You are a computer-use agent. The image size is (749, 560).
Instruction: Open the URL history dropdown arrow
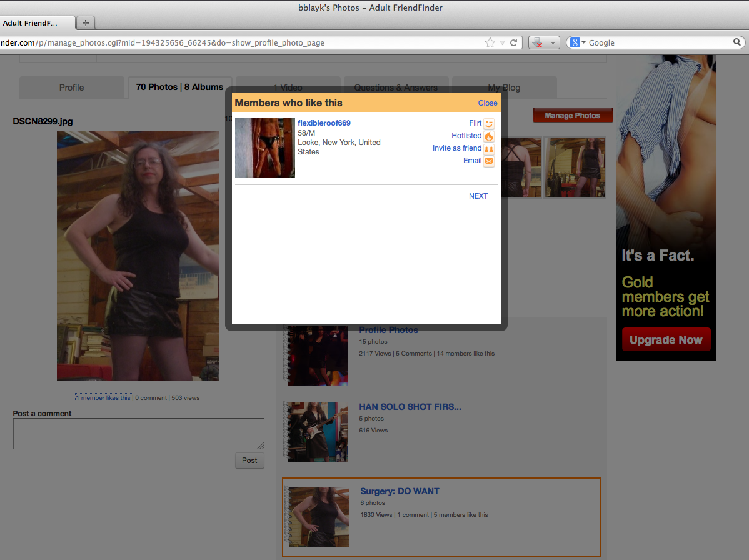click(x=502, y=42)
